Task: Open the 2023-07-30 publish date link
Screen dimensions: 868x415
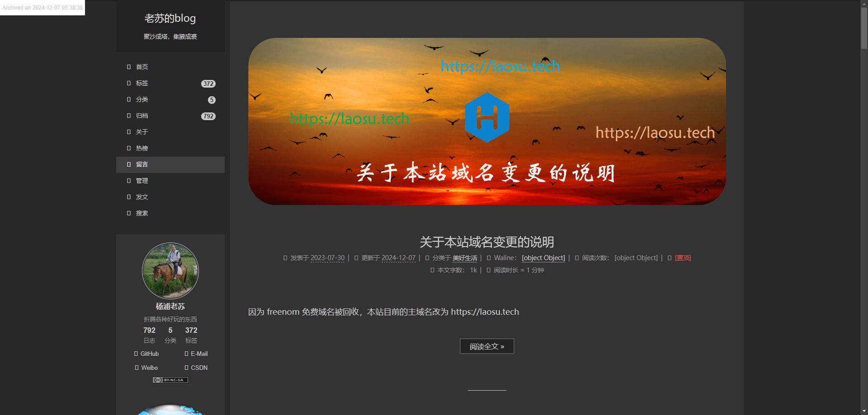Action: pyautogui.click(x=327, y=258)
